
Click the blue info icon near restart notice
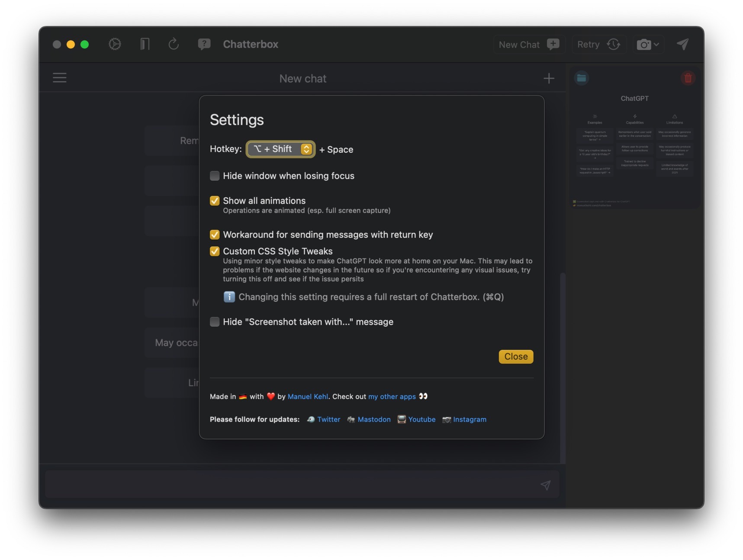(229, 297)
